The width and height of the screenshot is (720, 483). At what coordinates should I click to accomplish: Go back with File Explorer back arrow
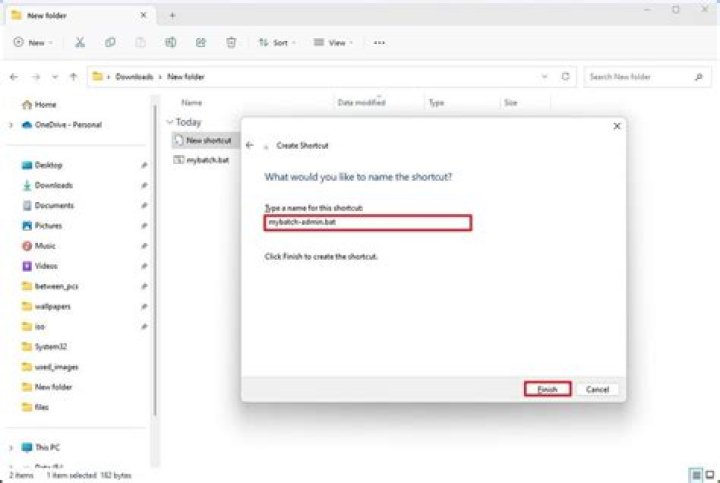14,77
